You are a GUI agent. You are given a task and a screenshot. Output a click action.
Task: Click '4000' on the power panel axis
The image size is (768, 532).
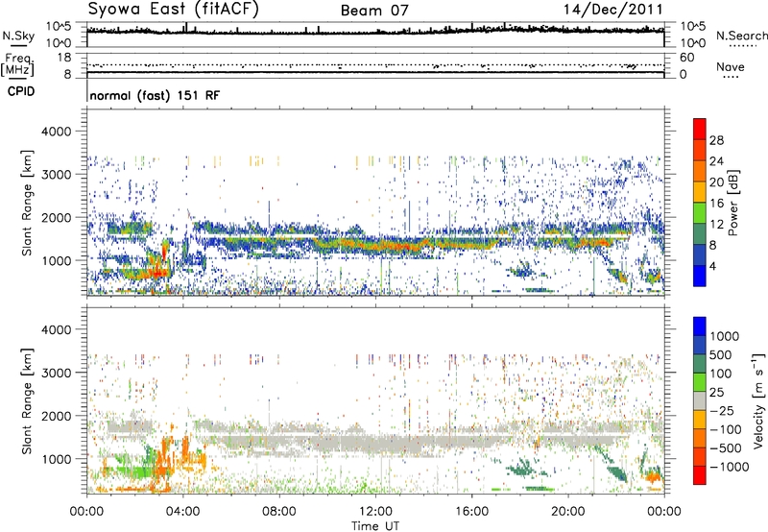click(x=56, y=132)
